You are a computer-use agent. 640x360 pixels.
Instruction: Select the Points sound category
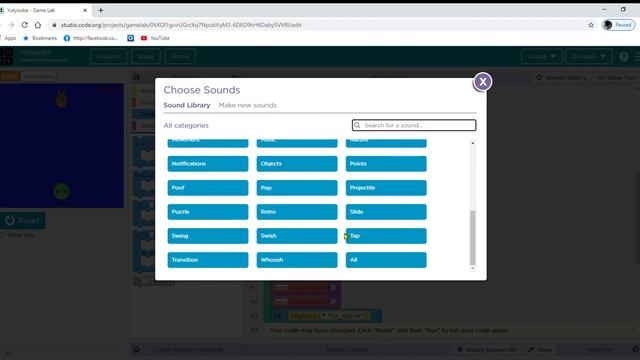[x=386, y=164]
